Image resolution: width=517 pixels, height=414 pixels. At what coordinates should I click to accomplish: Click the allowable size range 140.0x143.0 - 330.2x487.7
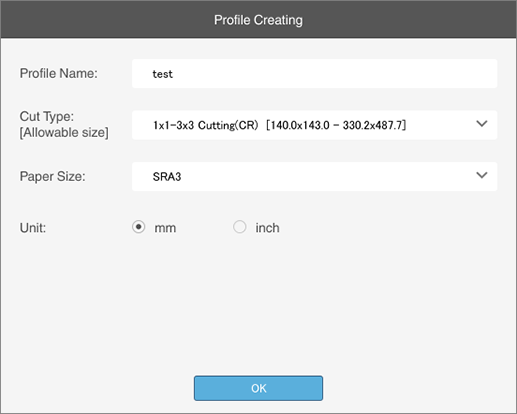click(x=336, y=125)
